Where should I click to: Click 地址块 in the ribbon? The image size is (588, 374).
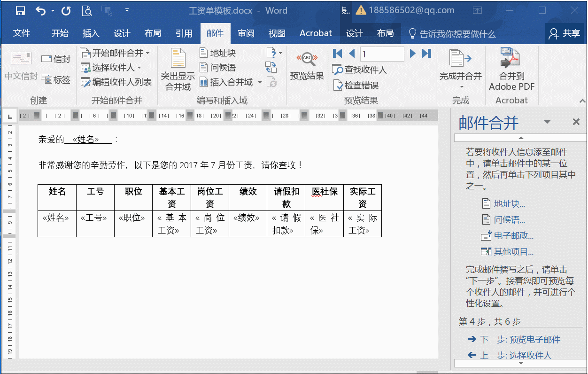coord(217,53)
